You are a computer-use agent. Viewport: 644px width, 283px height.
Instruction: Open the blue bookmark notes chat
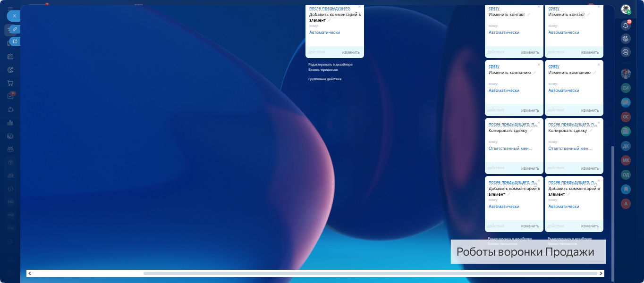[626, 190]
